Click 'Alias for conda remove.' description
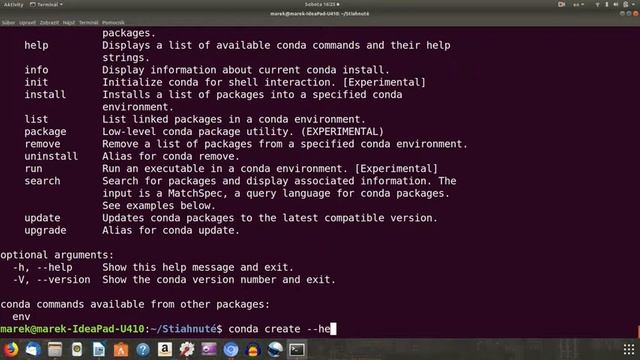The image size is (640, 360). pos(171,156)
